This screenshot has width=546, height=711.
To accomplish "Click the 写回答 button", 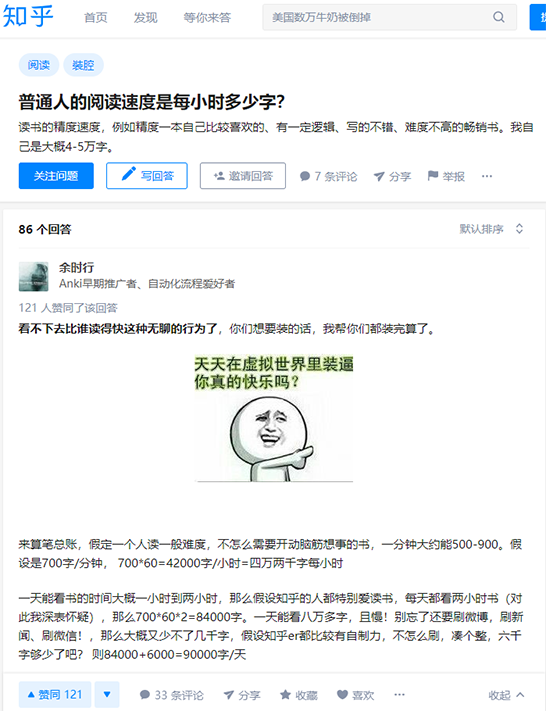I will (147, 175).
